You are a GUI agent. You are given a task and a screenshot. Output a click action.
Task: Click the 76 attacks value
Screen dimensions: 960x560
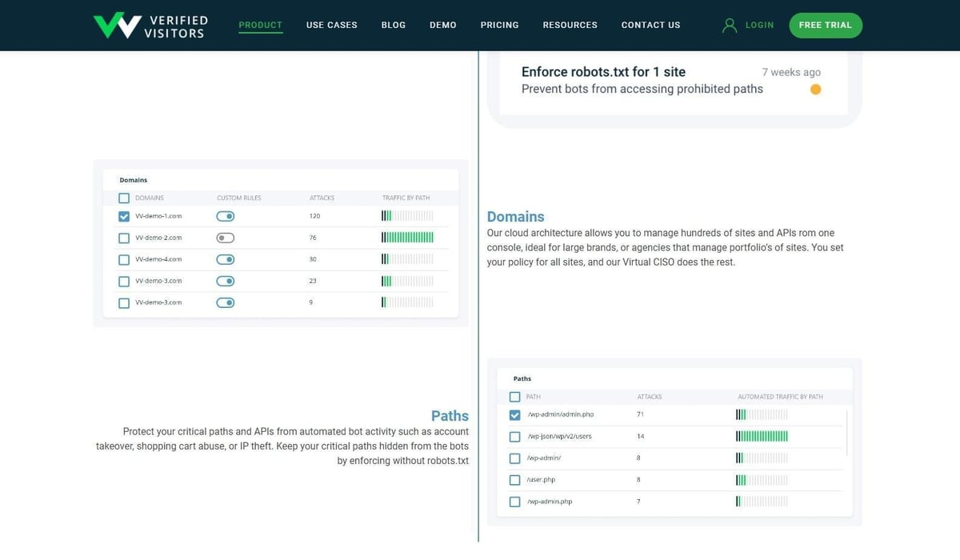[x=313, y=238]
